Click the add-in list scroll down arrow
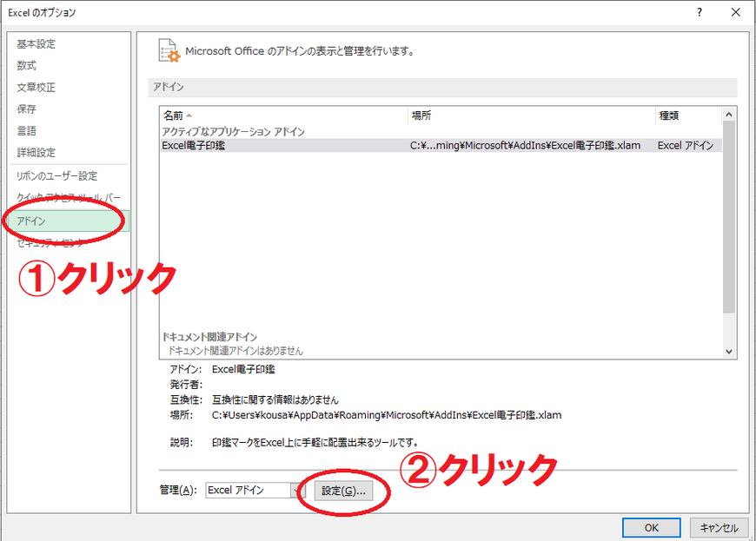 (729, 352)
